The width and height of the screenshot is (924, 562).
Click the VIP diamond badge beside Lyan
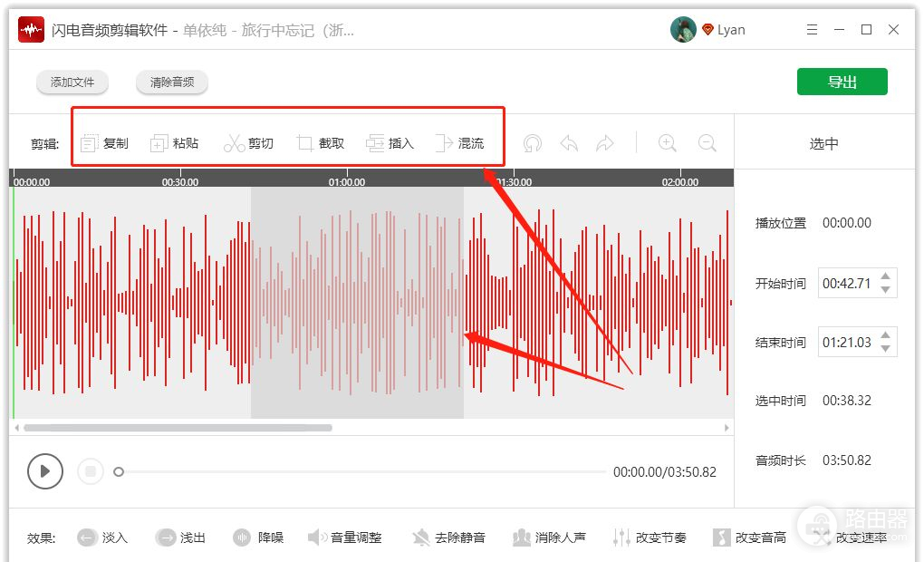(x=707, y=30)
